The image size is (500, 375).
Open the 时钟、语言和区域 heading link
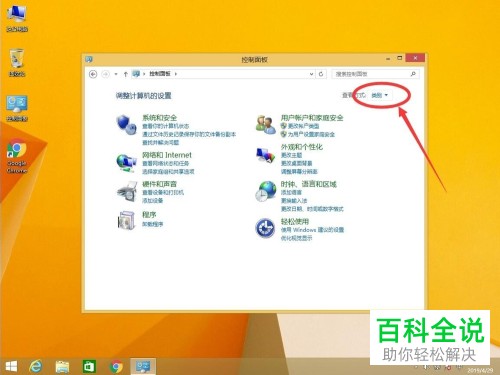pos(309,184)
